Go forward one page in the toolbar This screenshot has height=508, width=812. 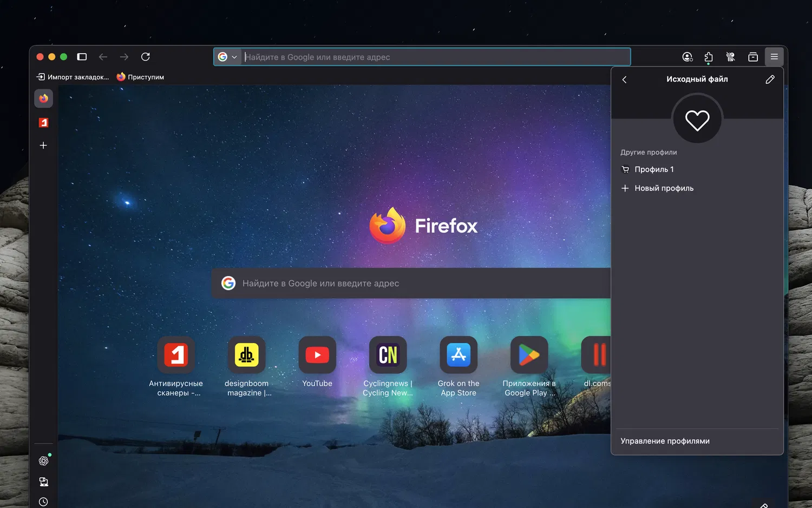pyautogui.click(x=124, y=57)
